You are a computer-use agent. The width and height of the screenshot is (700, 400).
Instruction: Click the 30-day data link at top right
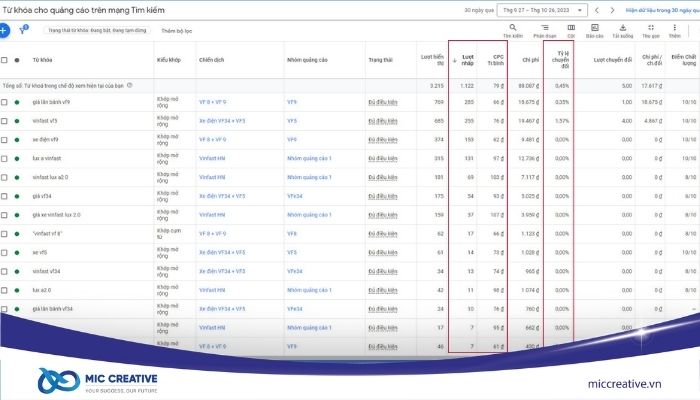point(662,10)
